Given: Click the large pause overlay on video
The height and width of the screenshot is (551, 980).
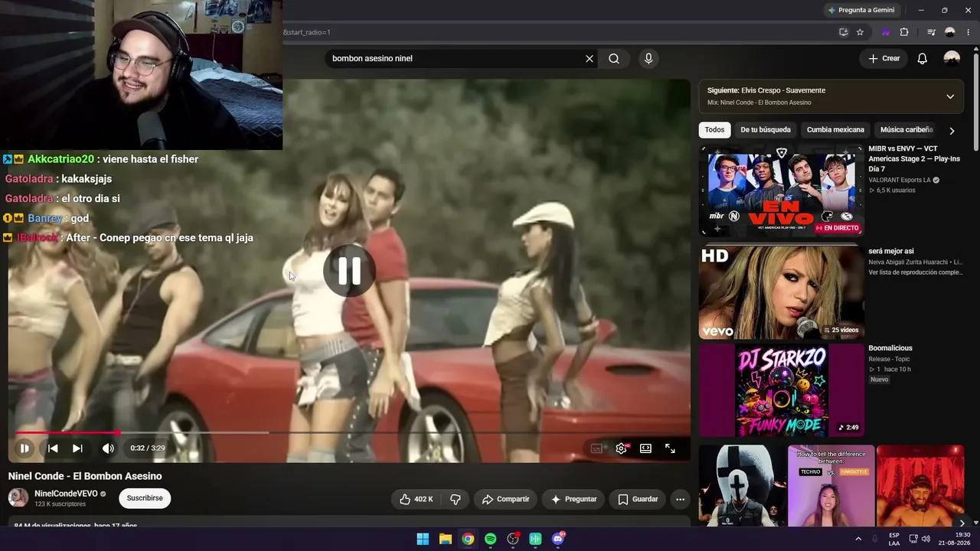Looking at the screenshot, I should tap(349, 271).
